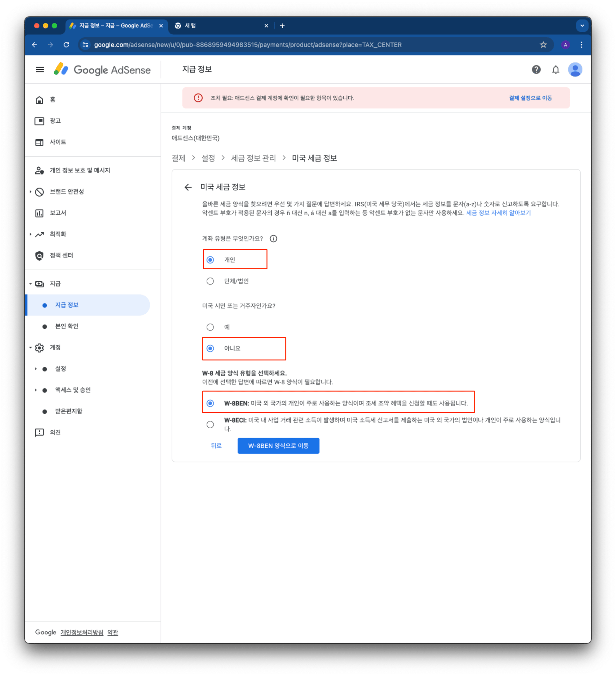Image resolution: width=616 pixels, height=676 pixels.
Task: Expand the 브랜드 안전성 sidebar arrow
Action: 30,192
